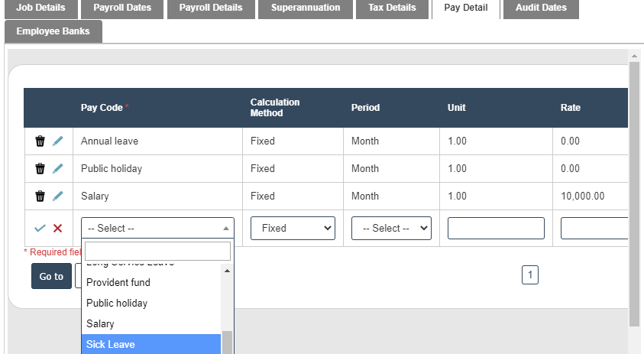Click the Unit input field
644x354 pixels.
coord(496,228)
